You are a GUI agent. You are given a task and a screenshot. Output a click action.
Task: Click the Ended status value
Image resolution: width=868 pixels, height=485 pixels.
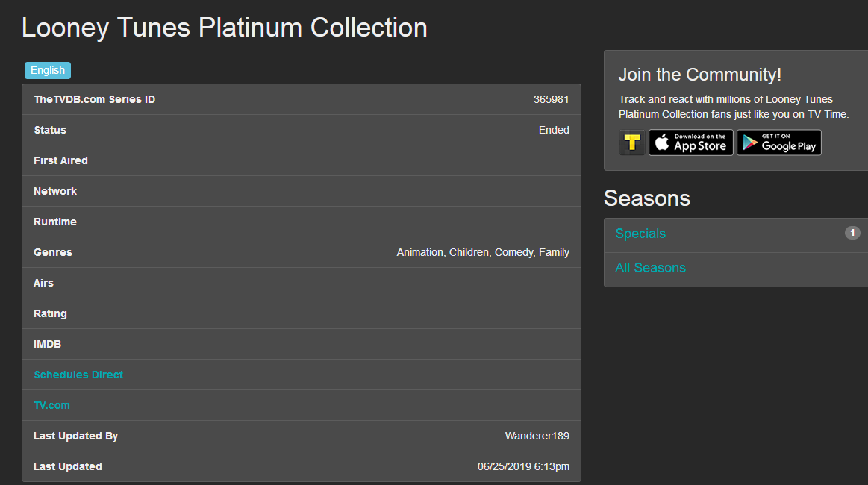[x=554, y=130]
